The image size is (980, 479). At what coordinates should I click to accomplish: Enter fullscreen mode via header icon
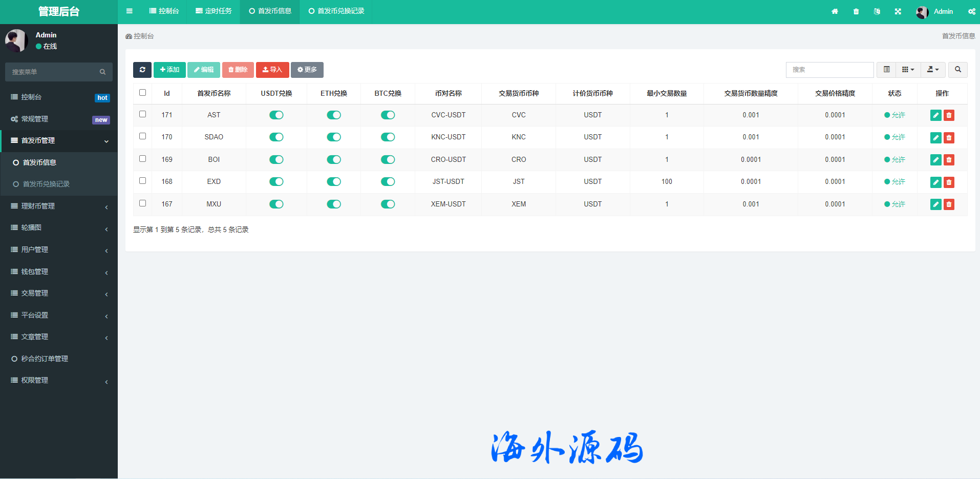pyautogui.click(x=898, y=11)
